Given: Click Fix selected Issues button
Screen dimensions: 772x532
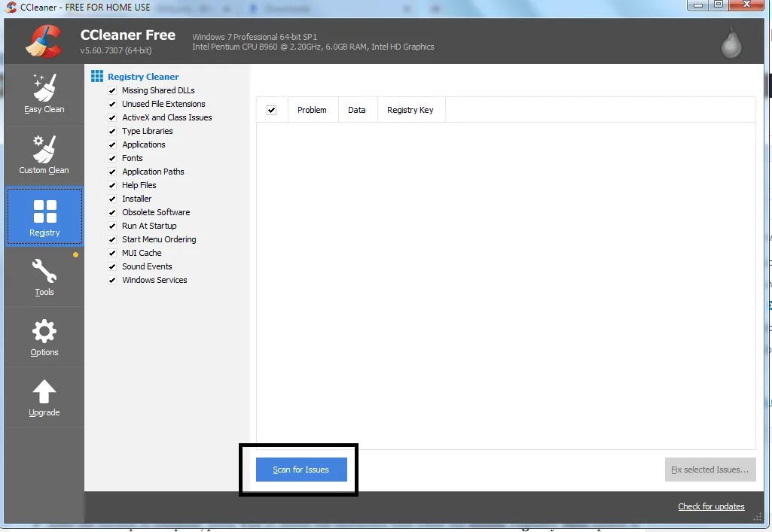Looking at the screenshot, I should [710, 470].
